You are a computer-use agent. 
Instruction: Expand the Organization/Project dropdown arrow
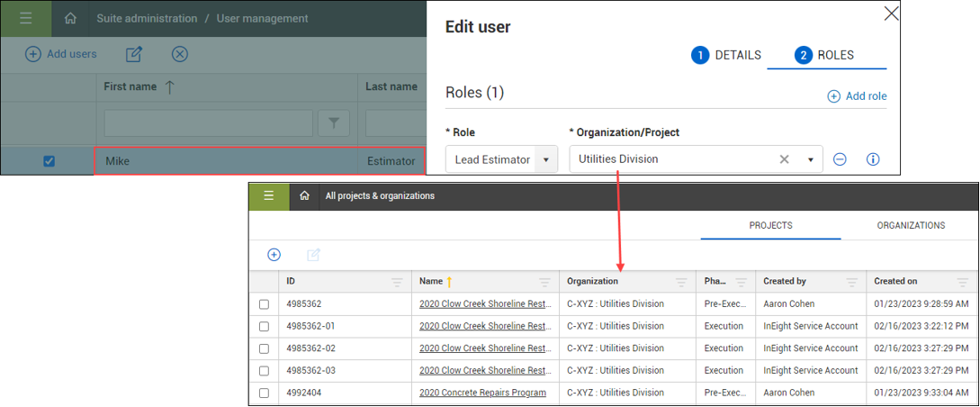(811, 159)
